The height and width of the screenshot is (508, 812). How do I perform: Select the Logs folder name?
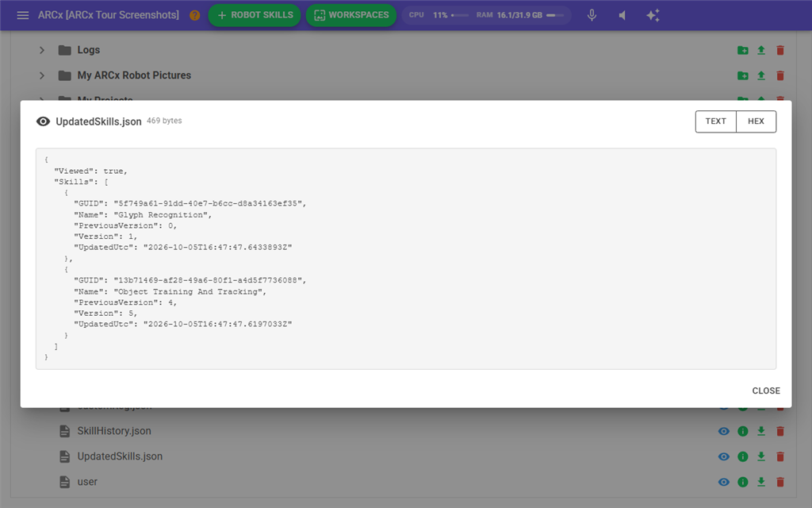(89, 50)
